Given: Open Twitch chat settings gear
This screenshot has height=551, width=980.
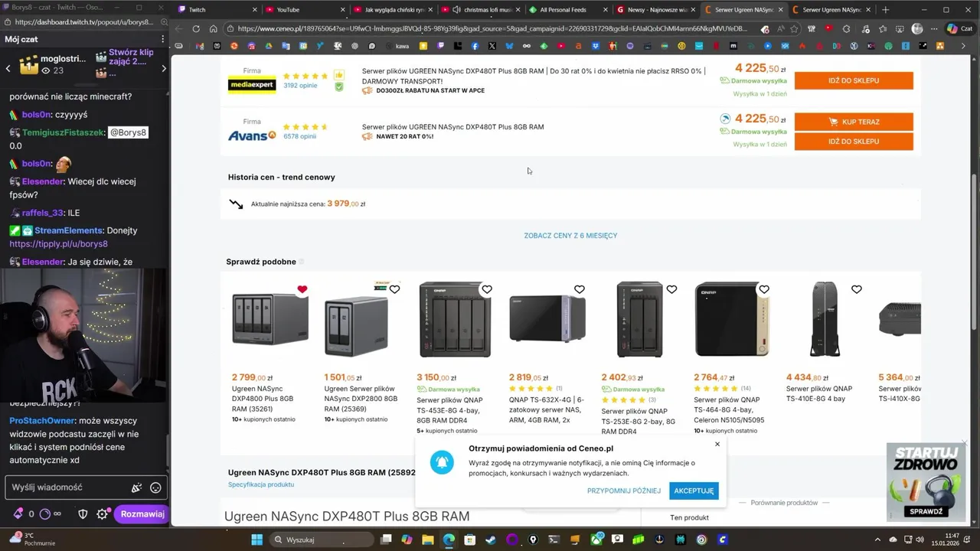Looking at the screenshot, I should 103,514.
